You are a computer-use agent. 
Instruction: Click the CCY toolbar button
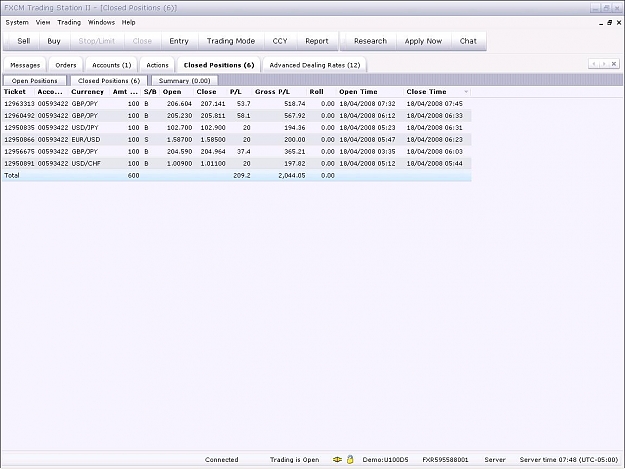(280, 41)
